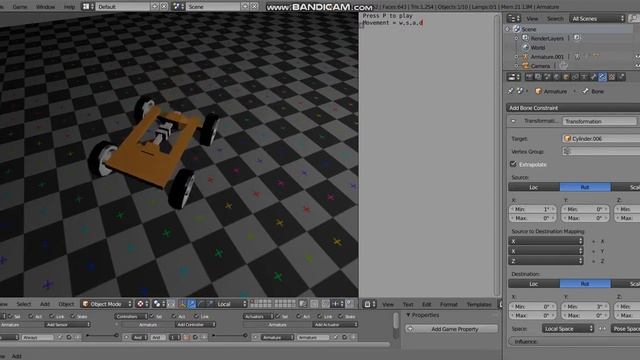
Task: Toggle Actuators Sel checkbox
Action: tap(278, 316)
